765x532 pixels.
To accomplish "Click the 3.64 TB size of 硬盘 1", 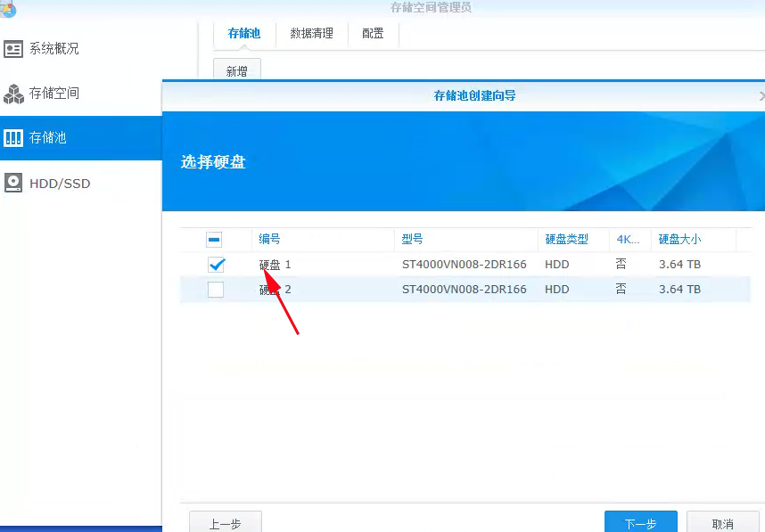I will tap(679, 265).
